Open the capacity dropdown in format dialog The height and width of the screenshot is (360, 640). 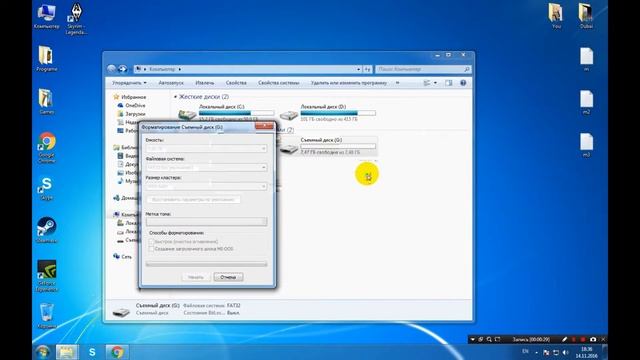pos(207,149)
